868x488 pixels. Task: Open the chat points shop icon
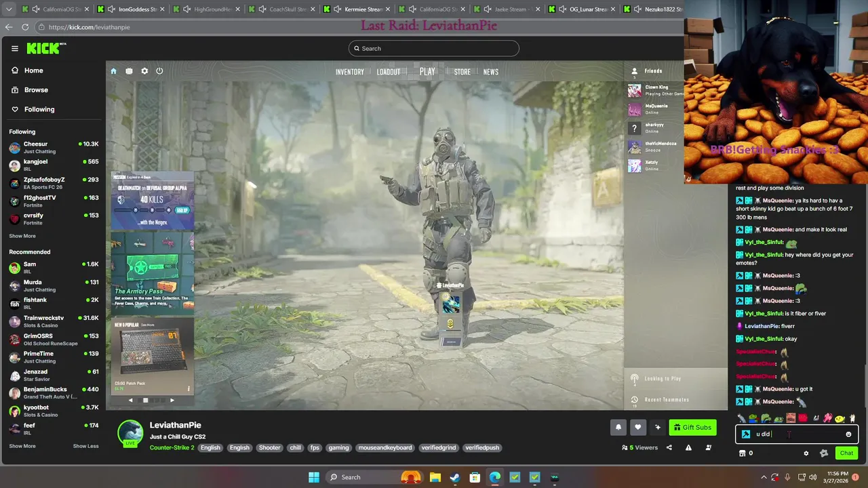click(742, 453)
